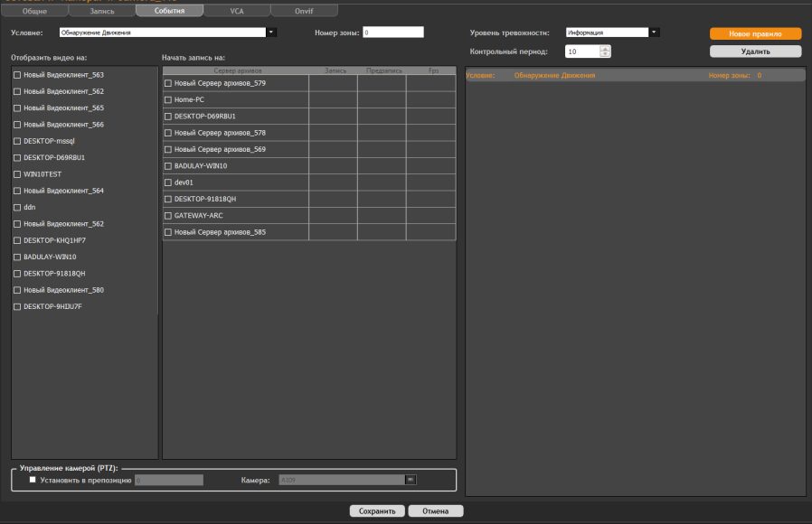Toggle the GATEWAY-ARC archive server checkbox
The image size is (812, 524).
[x=168, y=216]
